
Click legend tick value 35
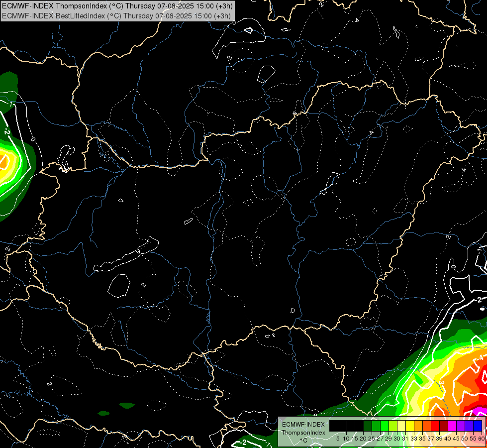point(422,439)
